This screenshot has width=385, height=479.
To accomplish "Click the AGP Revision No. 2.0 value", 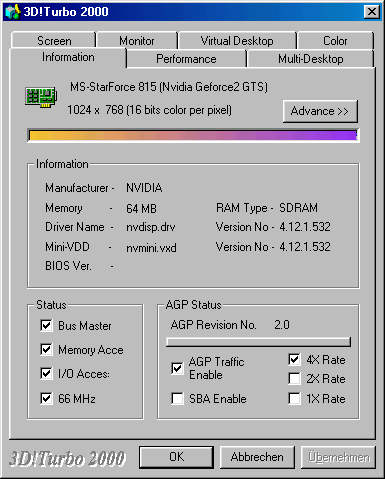I will coord(282,325).
